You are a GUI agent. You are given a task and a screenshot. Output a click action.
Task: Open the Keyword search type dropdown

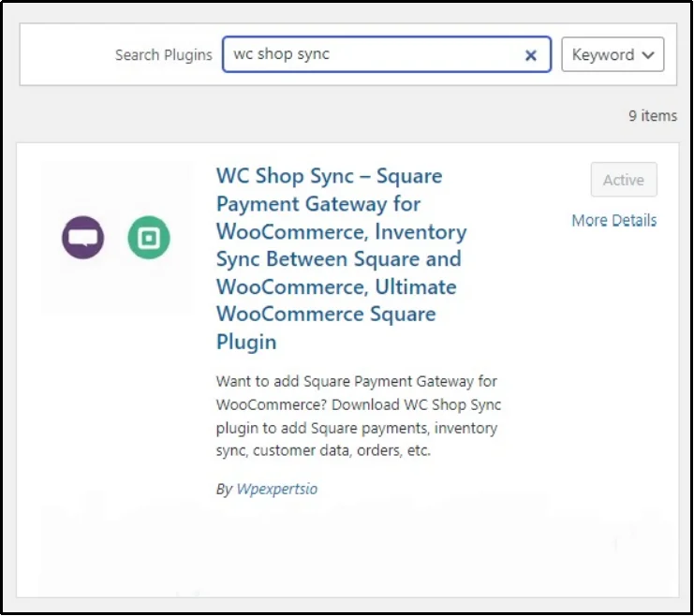613,54
